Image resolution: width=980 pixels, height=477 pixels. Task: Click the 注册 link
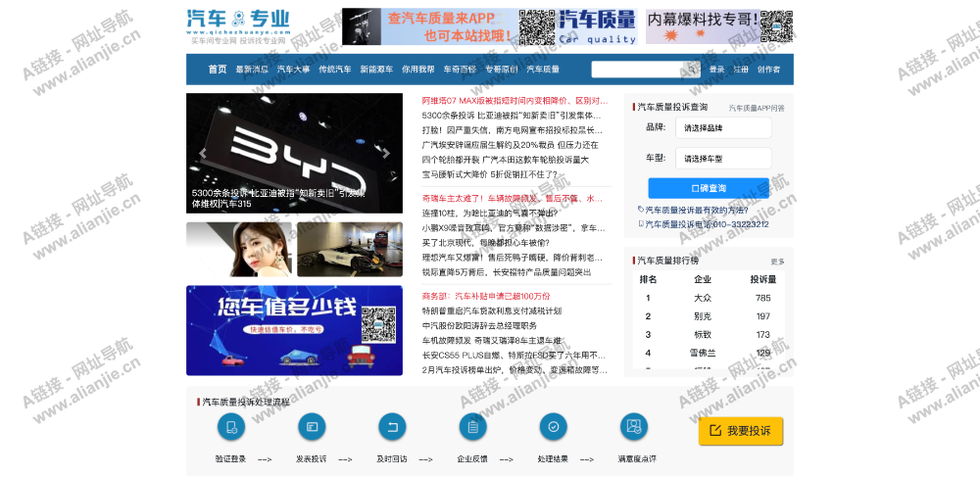tap(741, 70)
